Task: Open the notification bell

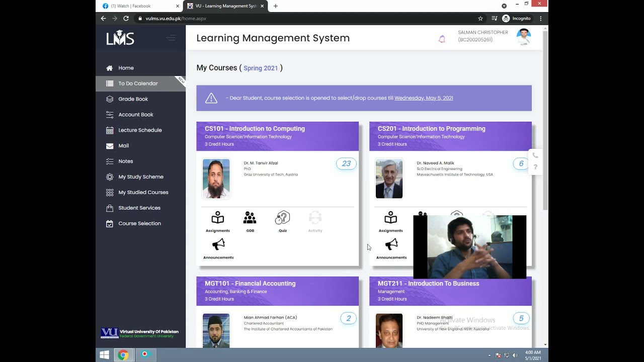Action: pos(442,39)
